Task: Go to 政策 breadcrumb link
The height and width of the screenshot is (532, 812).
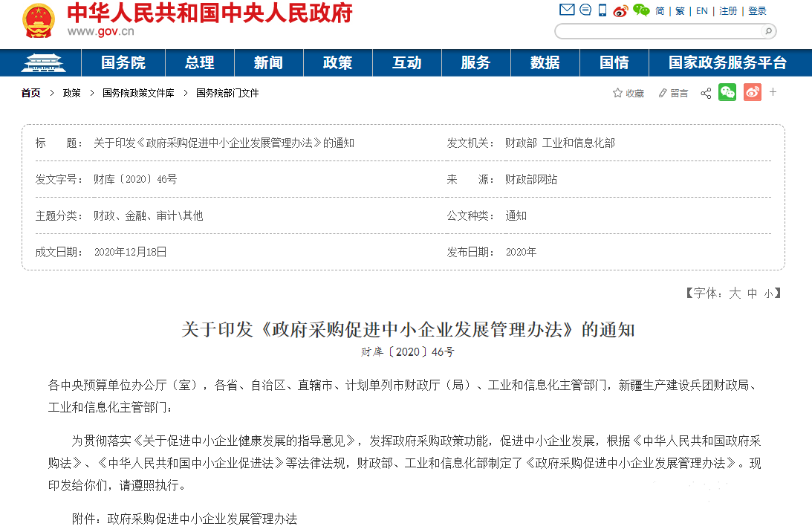Action: [x=71, y=93]
